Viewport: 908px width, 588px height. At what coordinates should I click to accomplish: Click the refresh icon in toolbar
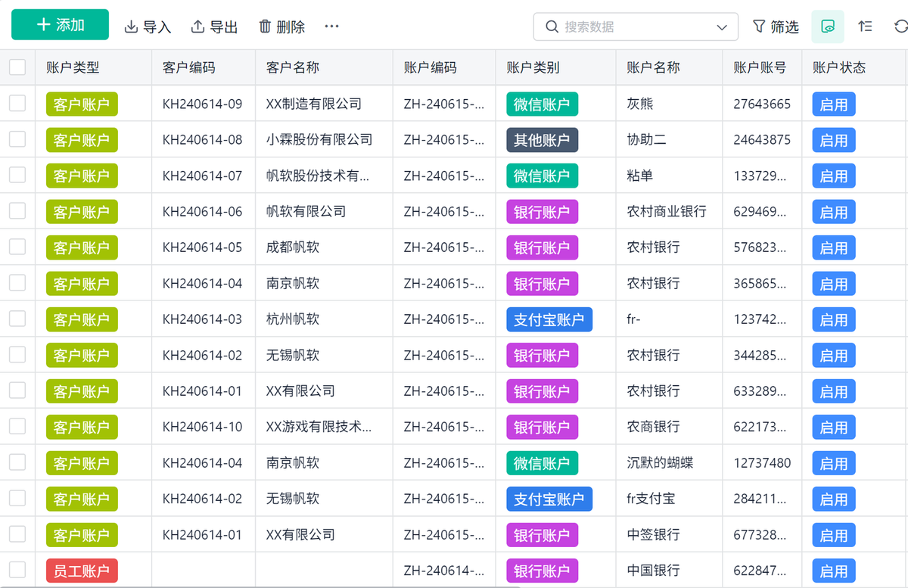pyautogui.click(x=900, y=26)
